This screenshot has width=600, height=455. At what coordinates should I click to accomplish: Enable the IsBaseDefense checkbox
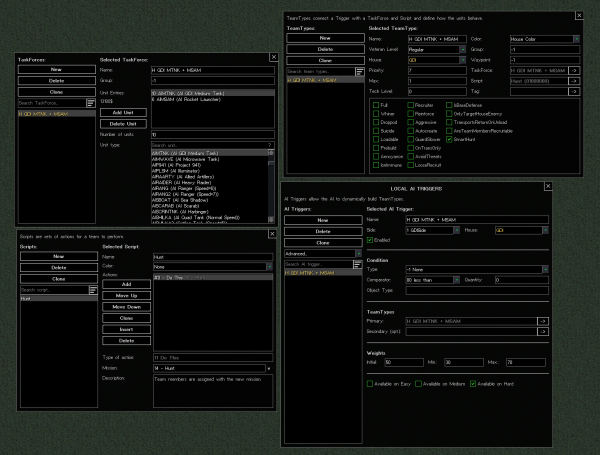pyautogui.click(x=449, y=105)
